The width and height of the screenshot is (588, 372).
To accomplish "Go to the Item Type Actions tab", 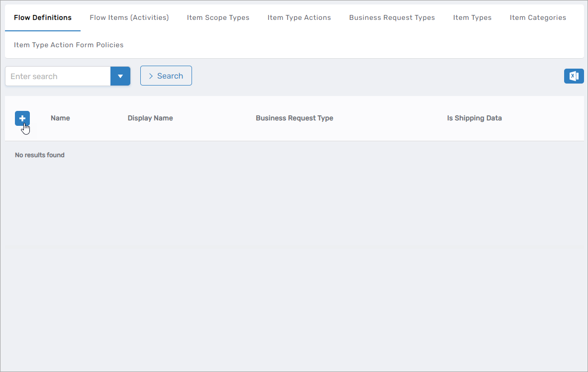I will 299,17.
